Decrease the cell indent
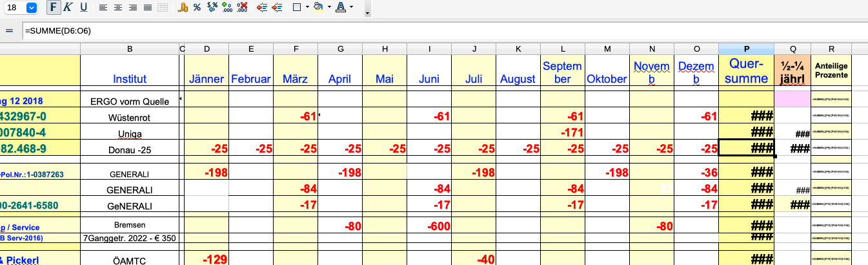The image size is (868, 265). click(262, 8)
